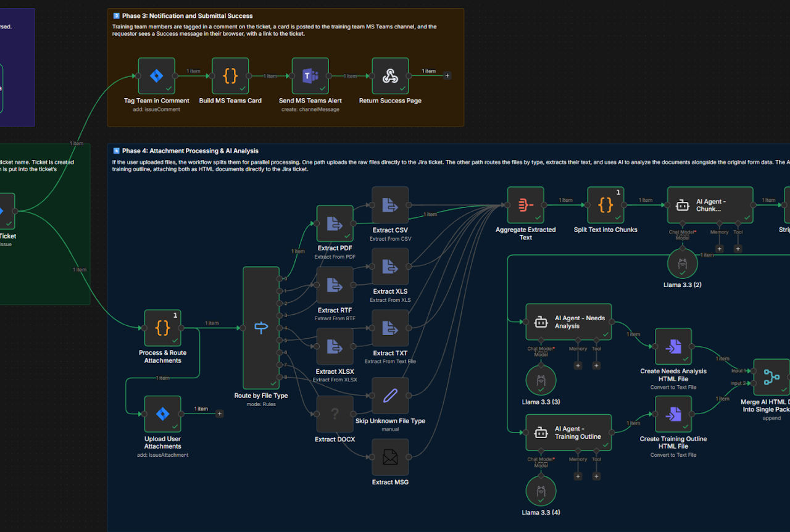The height and width of the screenshot is (532, 790).
Task: Add a node after Return Success Page
Action: pos(447,76)
